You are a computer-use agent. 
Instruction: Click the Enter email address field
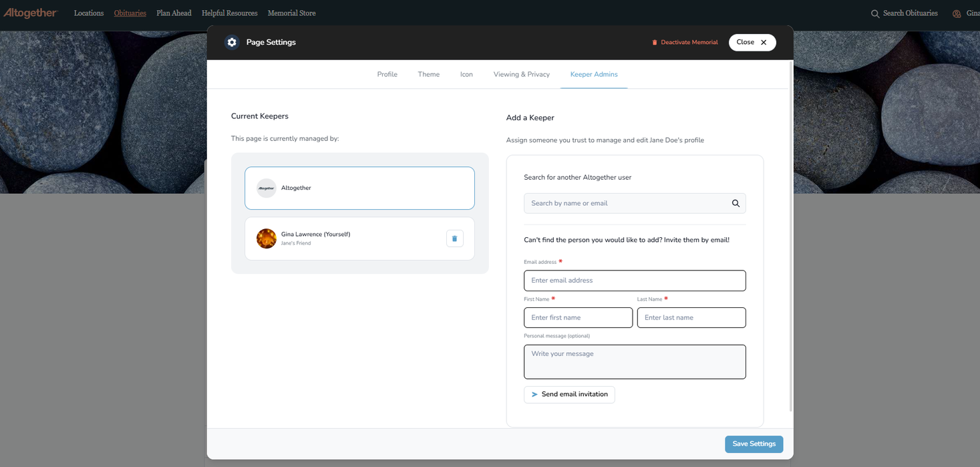coord(634,281)
